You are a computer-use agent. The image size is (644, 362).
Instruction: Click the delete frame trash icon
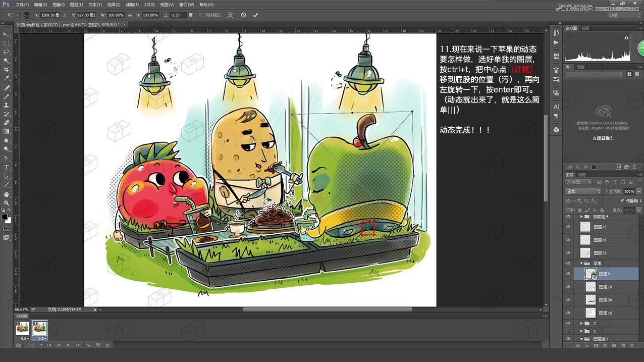[x=108, y=345]
